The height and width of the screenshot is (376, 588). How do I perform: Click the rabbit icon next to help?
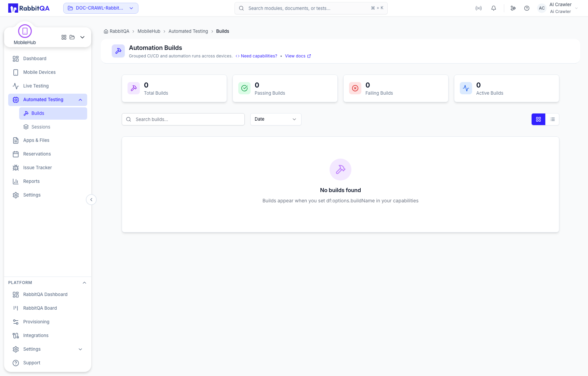pyautogui.click(x=513, y=8)
